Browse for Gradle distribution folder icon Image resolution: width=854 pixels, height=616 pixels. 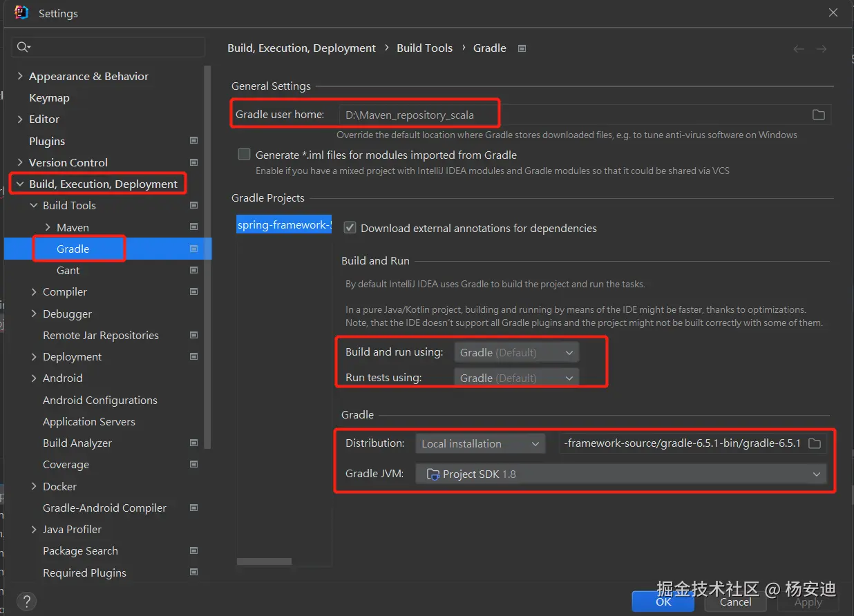pos(815,443)
